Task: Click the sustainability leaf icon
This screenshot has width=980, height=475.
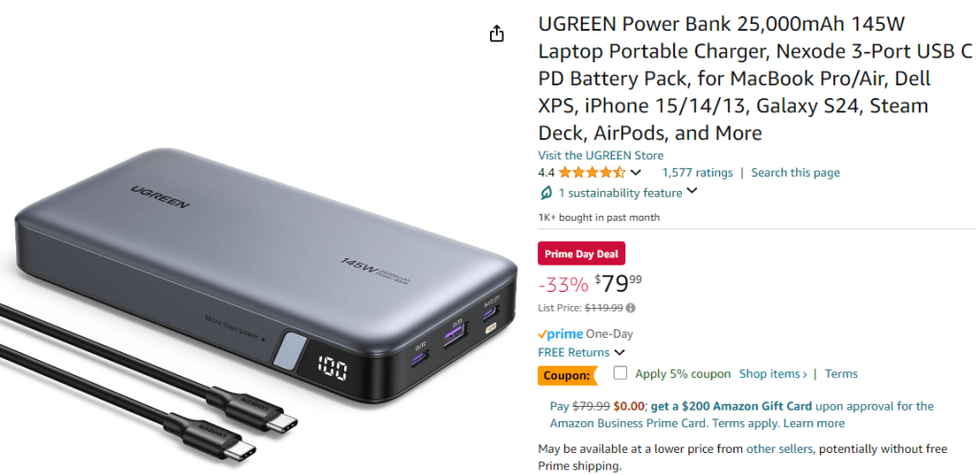Action: click(546, 193)
